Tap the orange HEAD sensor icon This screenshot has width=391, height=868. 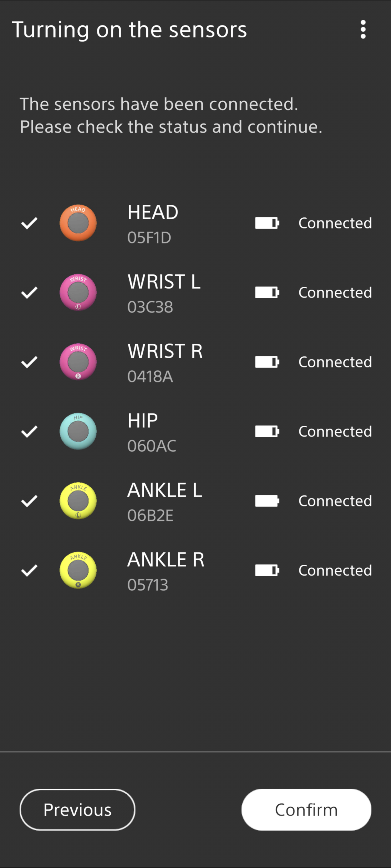pos(78,223)
